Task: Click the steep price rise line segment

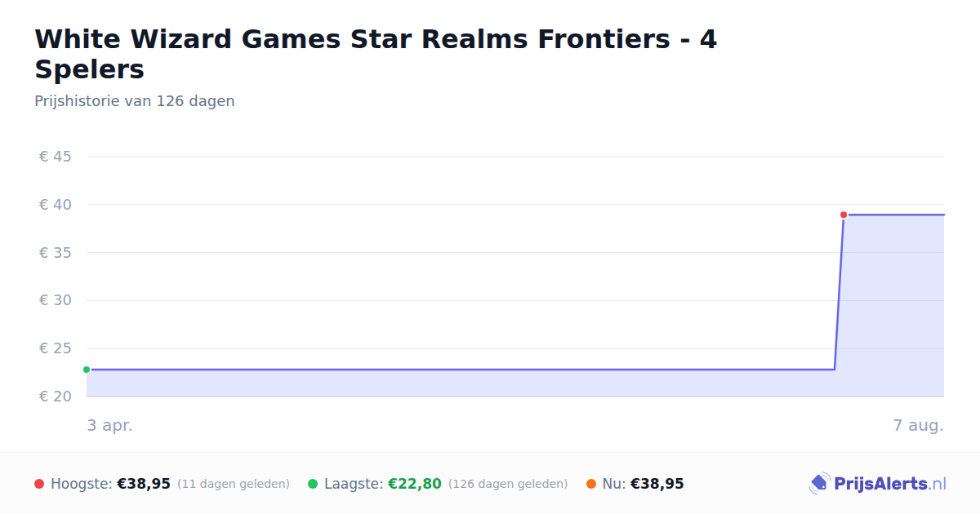Action: coord(839,292)
